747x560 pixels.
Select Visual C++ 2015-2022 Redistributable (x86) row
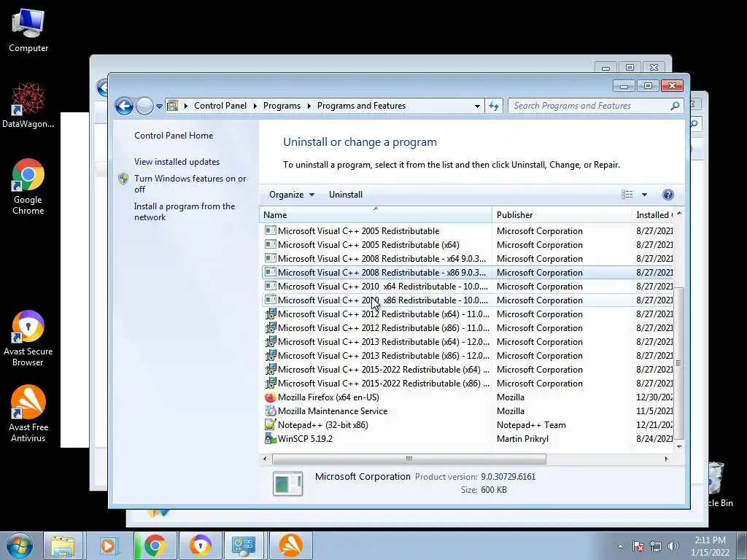point(468,384)
